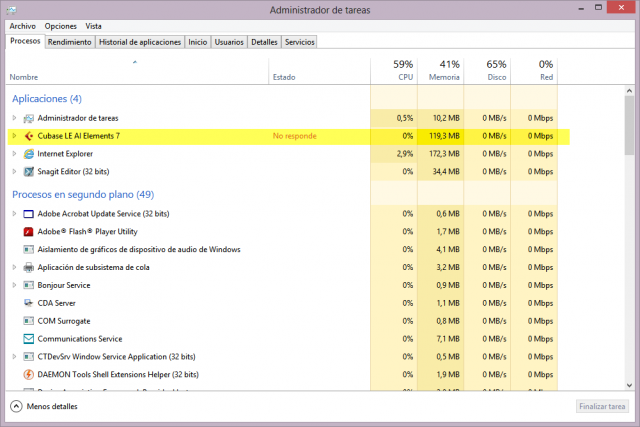
Task: Click the DAEMON Tools Shell Extensions icon
Action: point(29,374)
